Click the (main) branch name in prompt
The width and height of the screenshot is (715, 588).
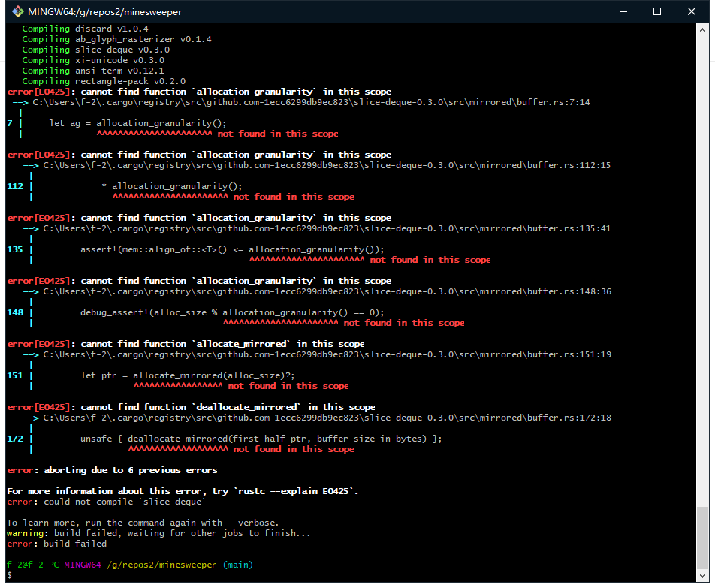[x=237, y=565]
